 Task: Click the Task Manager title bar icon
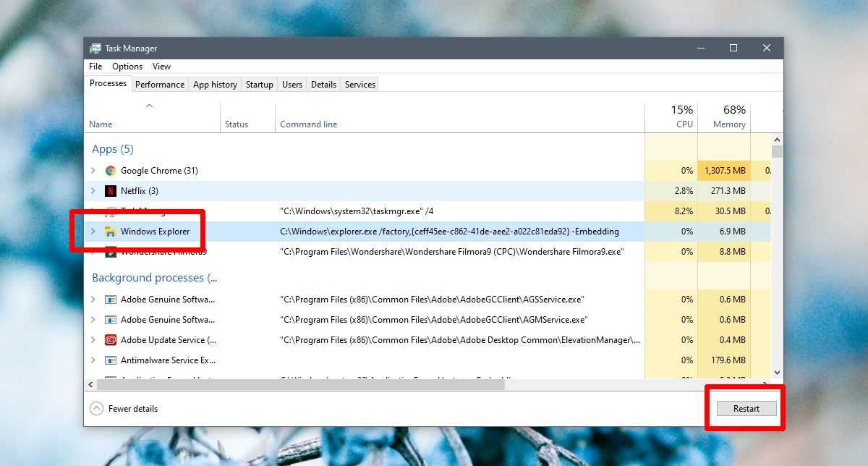click(95, 48)
